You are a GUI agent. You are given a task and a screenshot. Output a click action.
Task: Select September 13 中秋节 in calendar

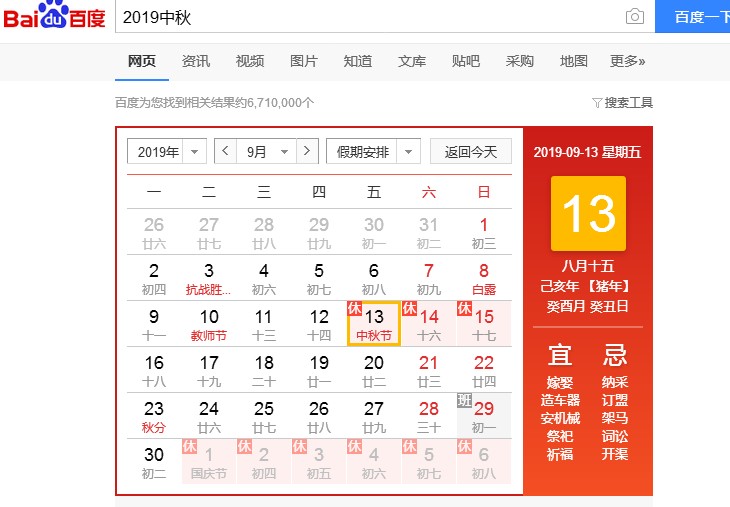coord(374,324)
